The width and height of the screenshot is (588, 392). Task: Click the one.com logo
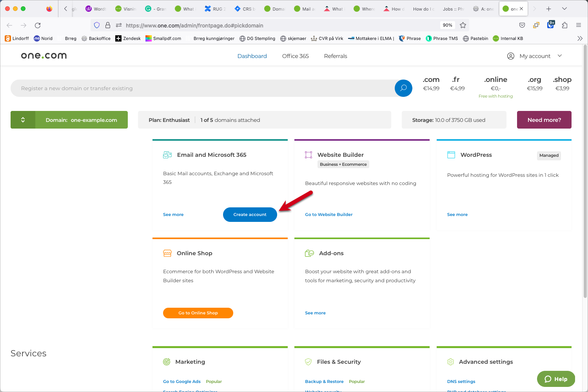click(44, 56)
